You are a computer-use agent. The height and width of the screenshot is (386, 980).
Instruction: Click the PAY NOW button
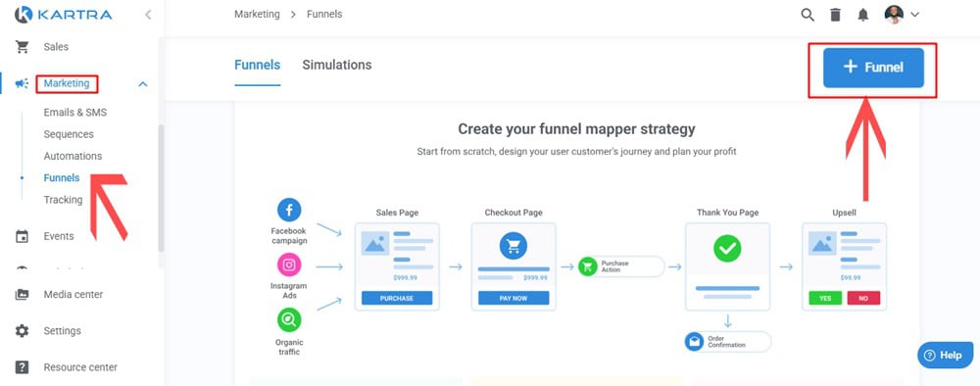pyautogui.click(x=514, y=298)
